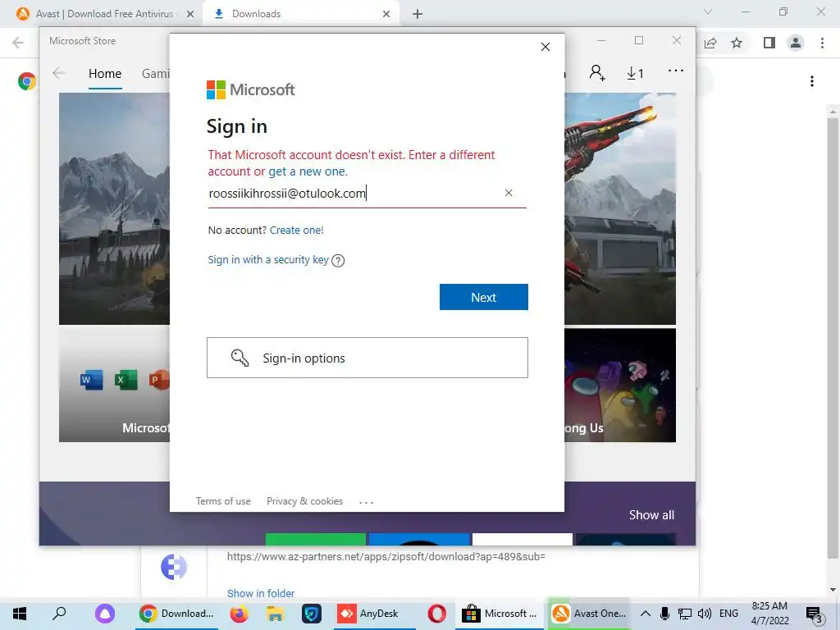The height and width of the screenshot is (630, 840).
Task: Open the Microsoft Store account sign-in icon
Action: (x=597, y=72)
